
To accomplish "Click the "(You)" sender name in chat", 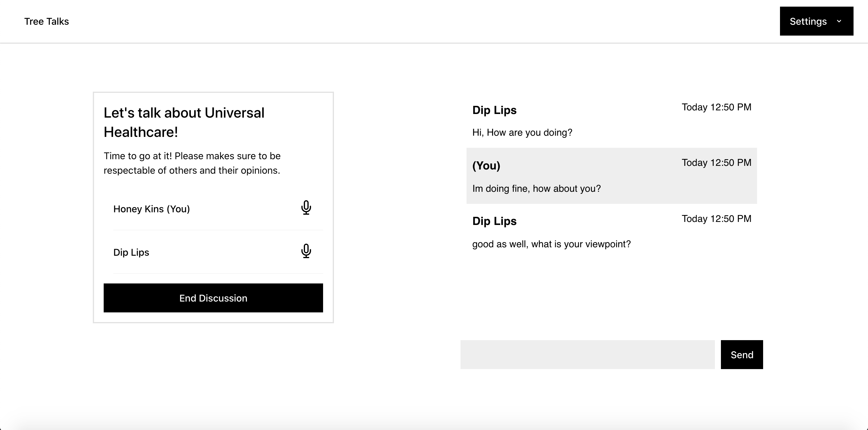I will click(486, 166).
